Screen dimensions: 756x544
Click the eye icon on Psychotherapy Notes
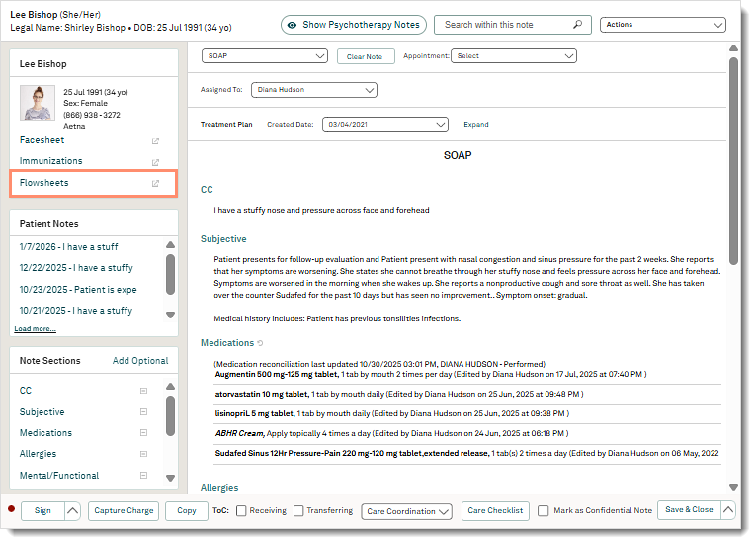point(292,25)
